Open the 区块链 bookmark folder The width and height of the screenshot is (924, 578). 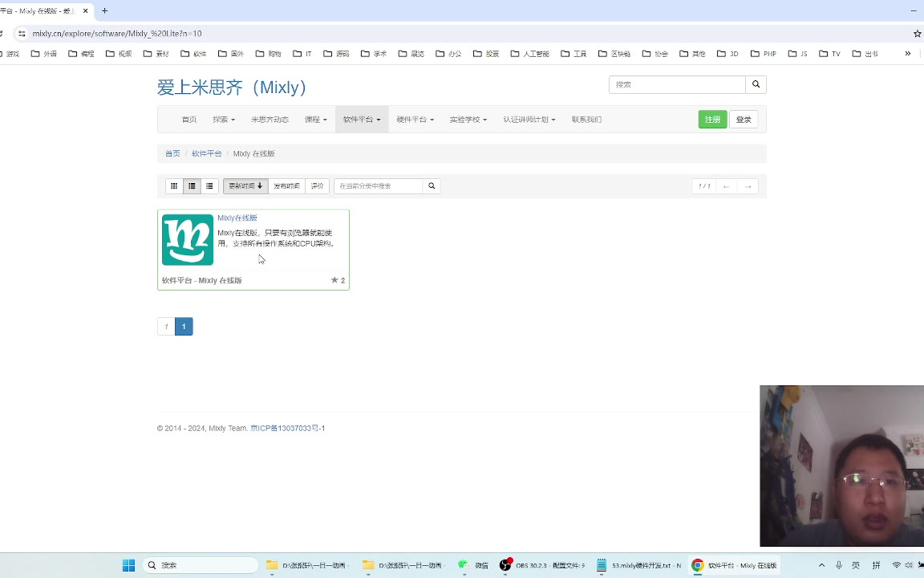tap(614, 54)
